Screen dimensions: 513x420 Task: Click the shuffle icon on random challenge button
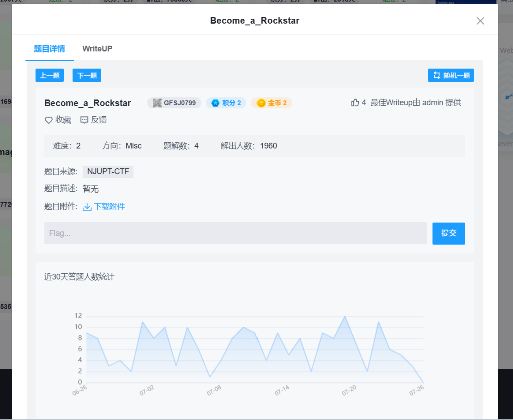pos(436,76)
